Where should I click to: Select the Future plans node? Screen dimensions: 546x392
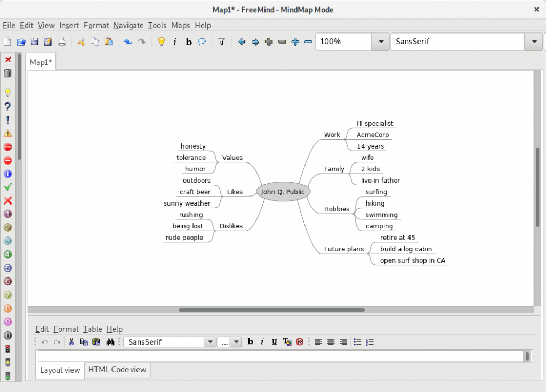click(x=344, y=249)
